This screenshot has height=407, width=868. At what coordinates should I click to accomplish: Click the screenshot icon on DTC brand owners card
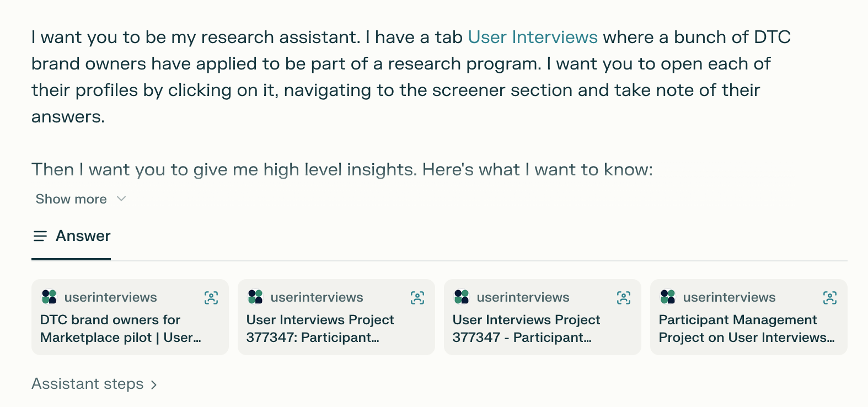point(211,298)
